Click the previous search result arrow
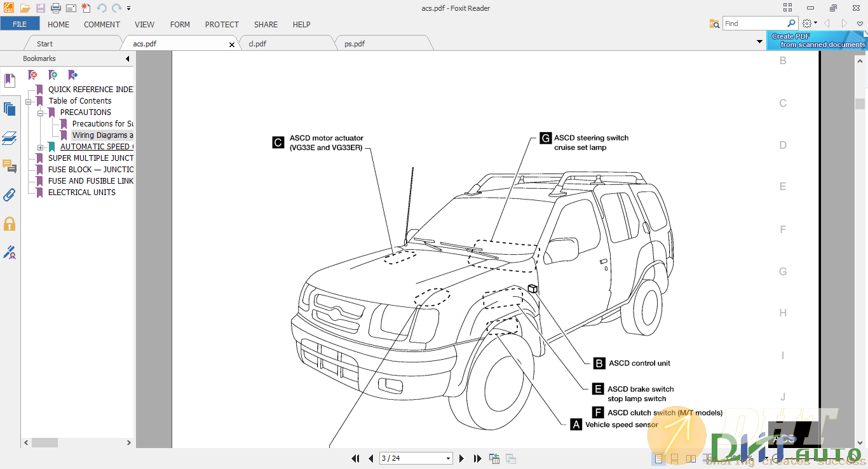The height and width of the screenshot is (469, 868). pyautogui.click(x=827, y=24)
